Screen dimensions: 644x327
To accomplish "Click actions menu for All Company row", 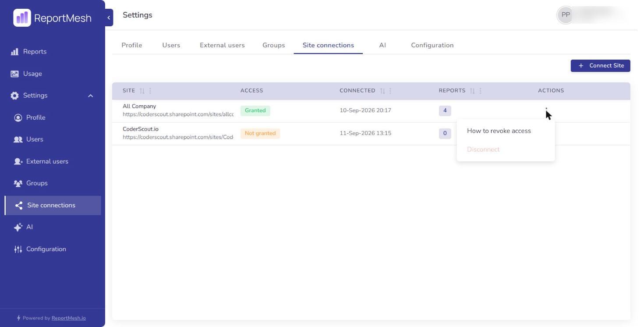I will point(546,110).
